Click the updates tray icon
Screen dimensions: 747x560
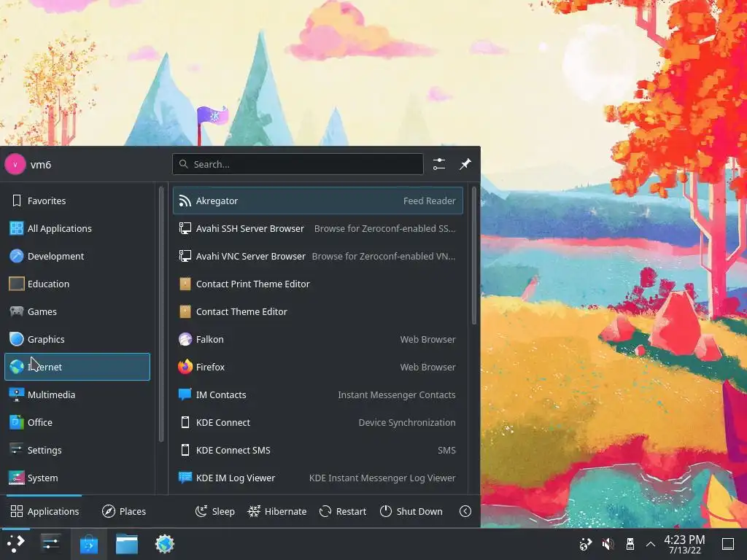(x=586, y=544)
